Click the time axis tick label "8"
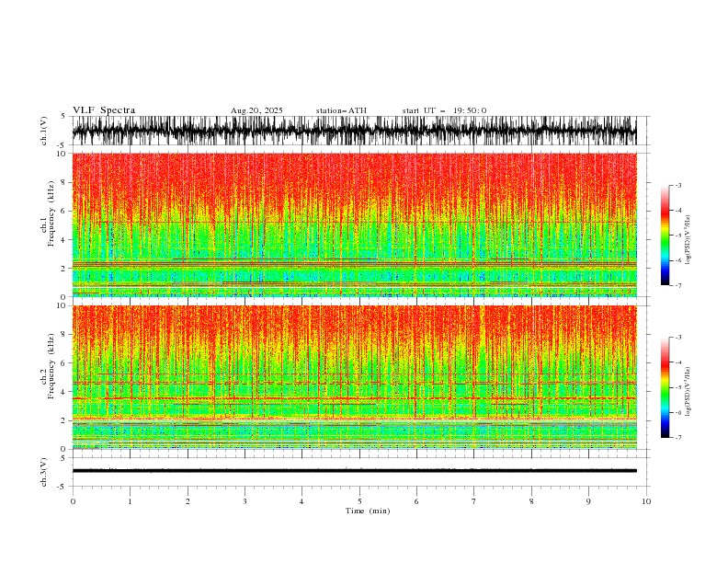 (x=531, y=501)
